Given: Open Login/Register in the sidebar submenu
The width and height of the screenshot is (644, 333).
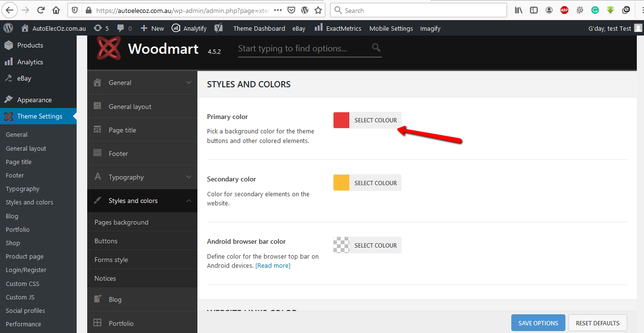Looking at the screenshot, I should tap(26, 270).
